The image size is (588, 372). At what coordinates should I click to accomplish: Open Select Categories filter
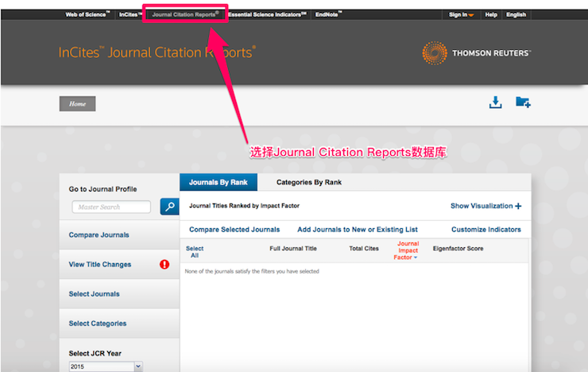click(98, 324)
